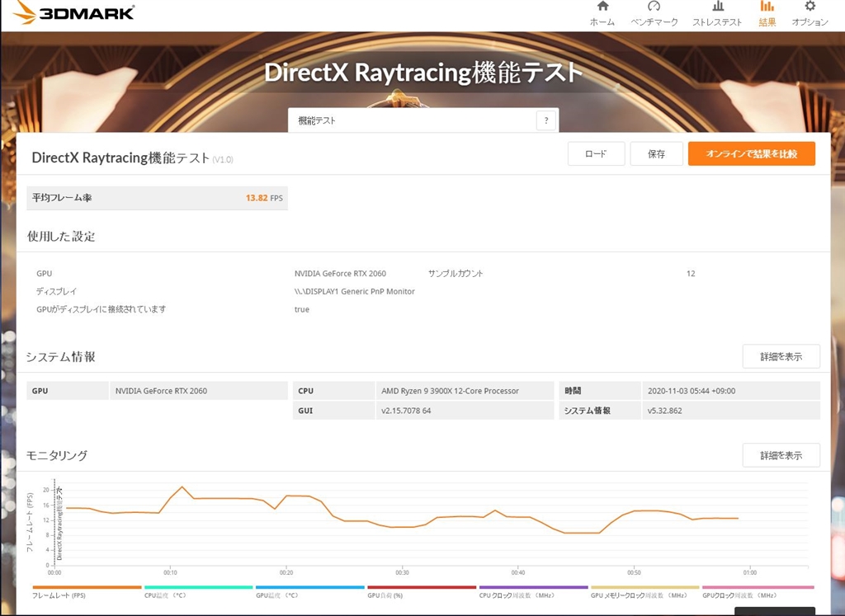Click the 13.82 FPS average value

pyautogui.click(x=264, y=198)
